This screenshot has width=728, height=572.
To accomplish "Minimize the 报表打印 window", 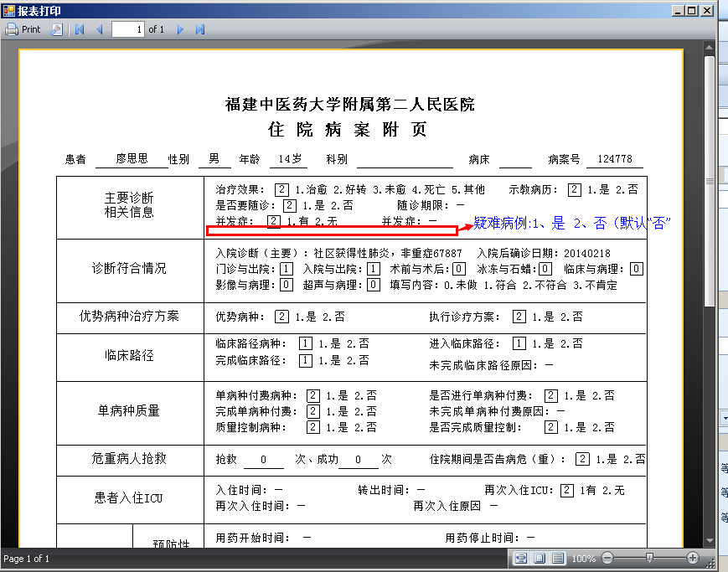I will click(678, 11).
